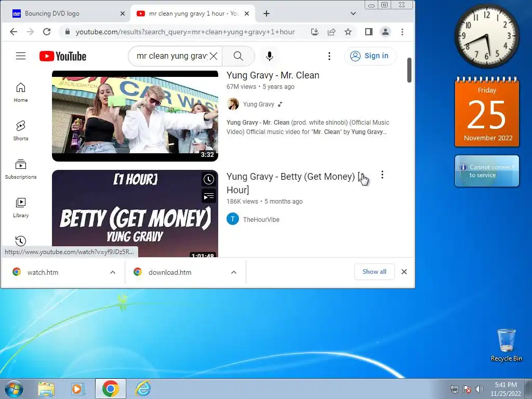This screenshot has width=532, height=399.
Task: Open Subscriptions in the YouTube sidebar
Action: tap(21, 169)
